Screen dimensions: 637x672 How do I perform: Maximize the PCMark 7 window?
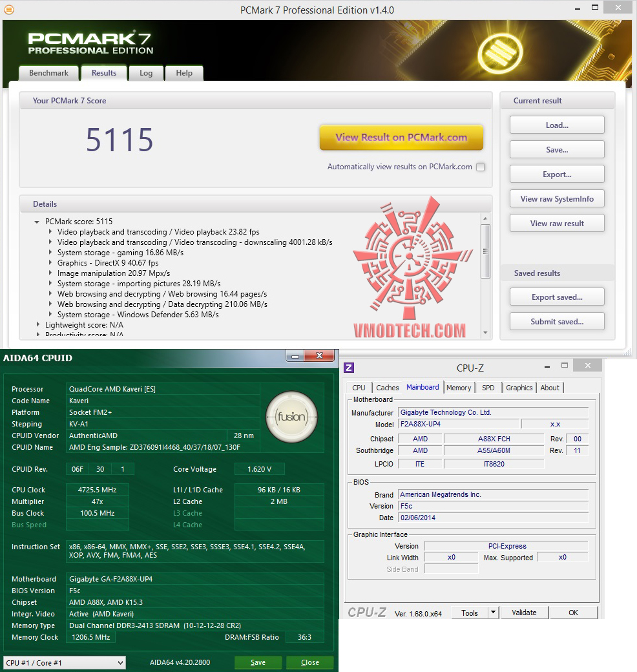click(x=595, y=7)
